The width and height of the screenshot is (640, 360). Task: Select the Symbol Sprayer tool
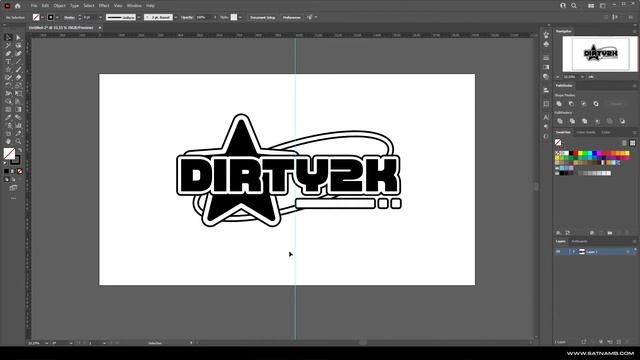8,125
